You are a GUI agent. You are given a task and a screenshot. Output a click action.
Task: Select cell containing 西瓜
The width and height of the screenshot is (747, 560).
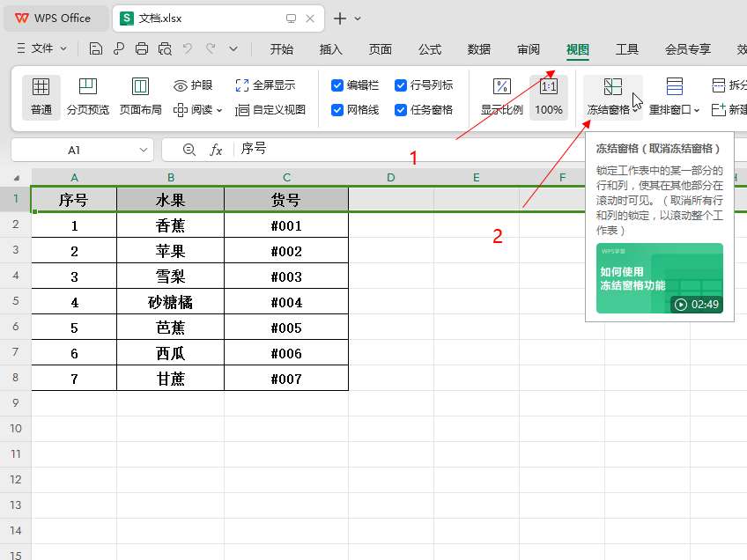[x=171, y=353]
